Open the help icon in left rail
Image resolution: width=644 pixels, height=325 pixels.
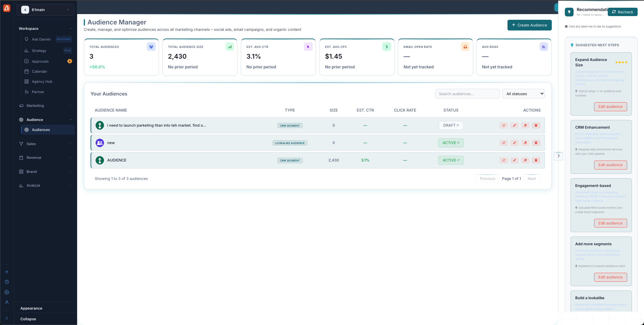point(7,282)
